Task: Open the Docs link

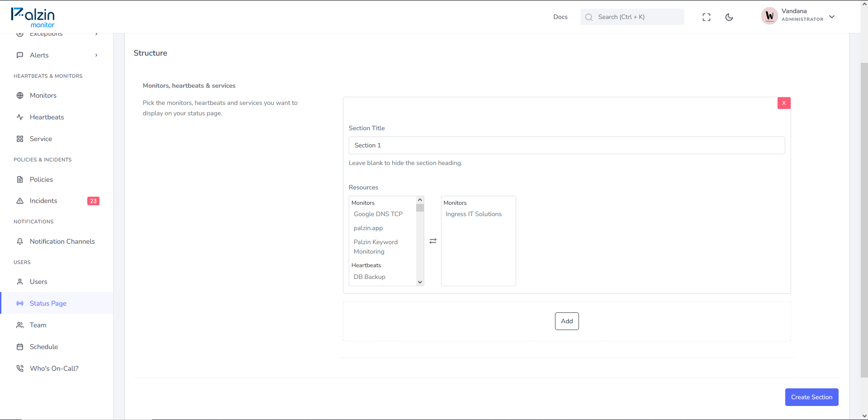Action: pos(560,17)
